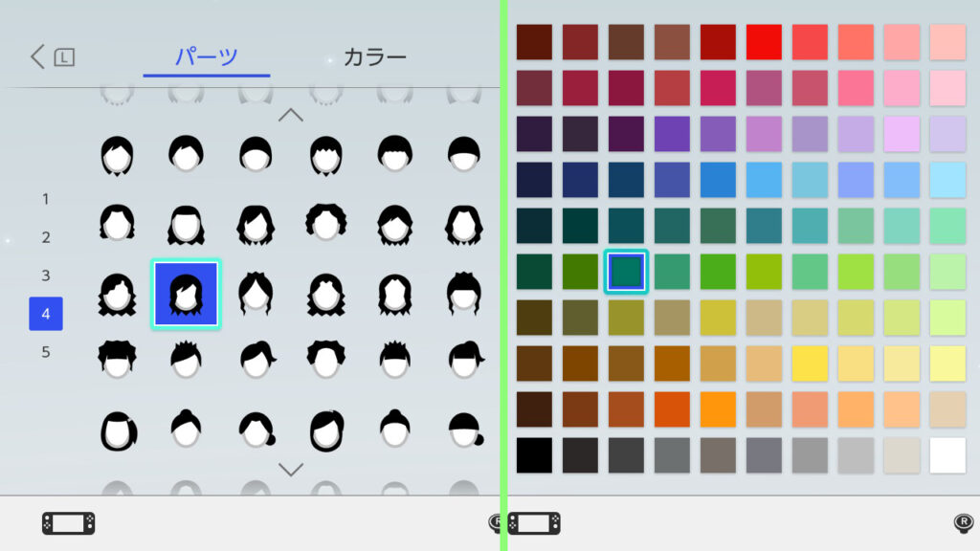Pick the crimson pink swatch
The width and height of the screenshot is (980, 551).
coord(718,88)
